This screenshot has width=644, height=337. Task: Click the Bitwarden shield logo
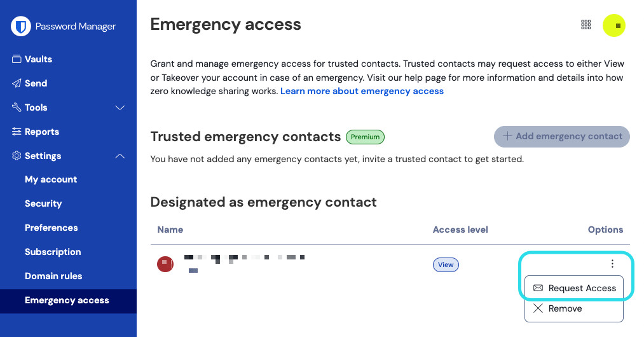[x=22, y=26]
